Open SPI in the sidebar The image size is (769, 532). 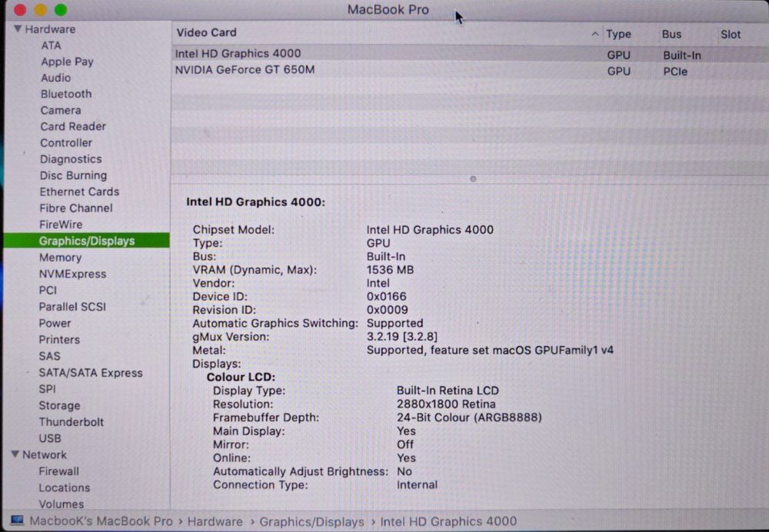pos(47,389)
